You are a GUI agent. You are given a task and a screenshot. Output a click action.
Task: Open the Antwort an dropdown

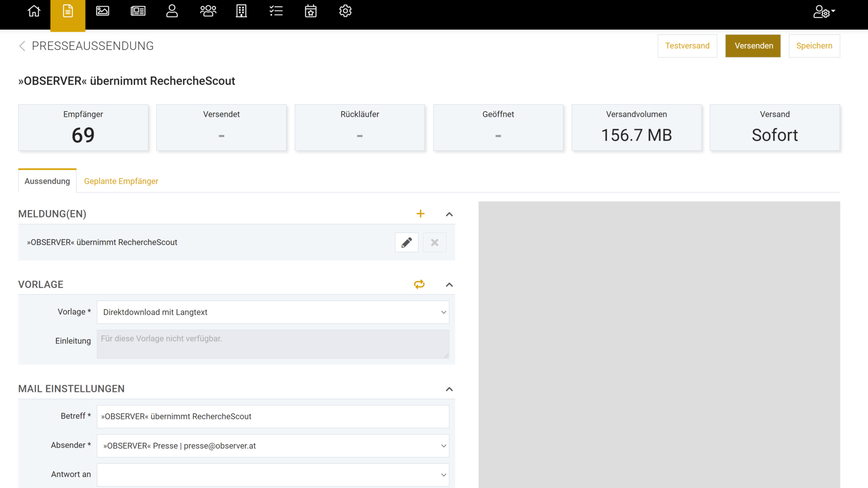273,475
